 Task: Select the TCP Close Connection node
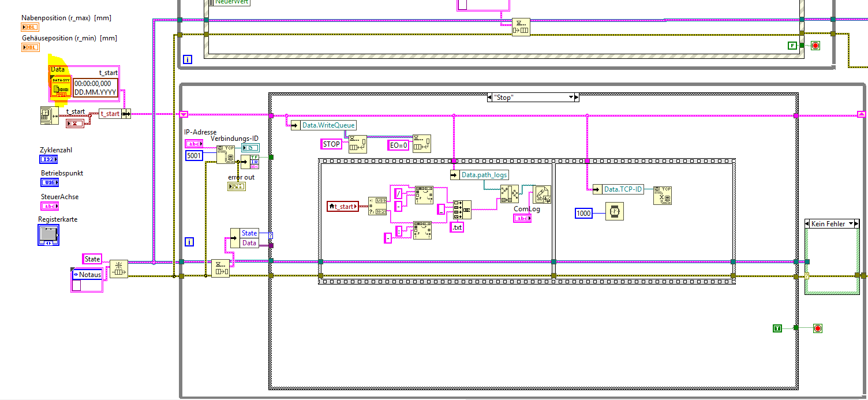click(x=662, y=195)
